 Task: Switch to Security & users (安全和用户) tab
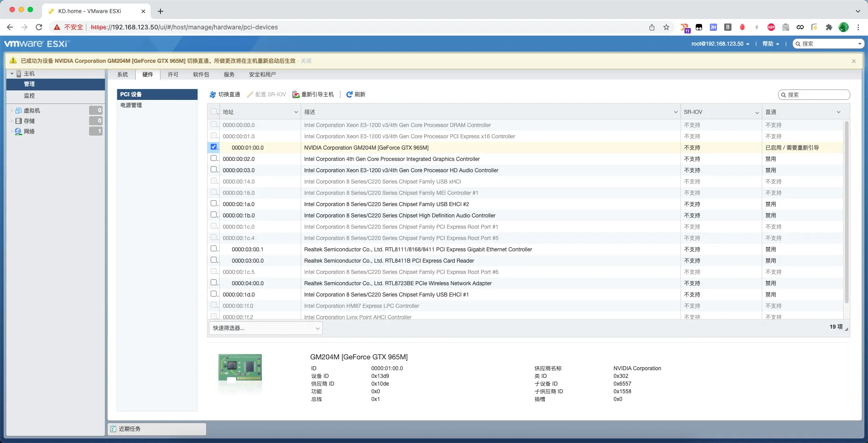(262, 75)
